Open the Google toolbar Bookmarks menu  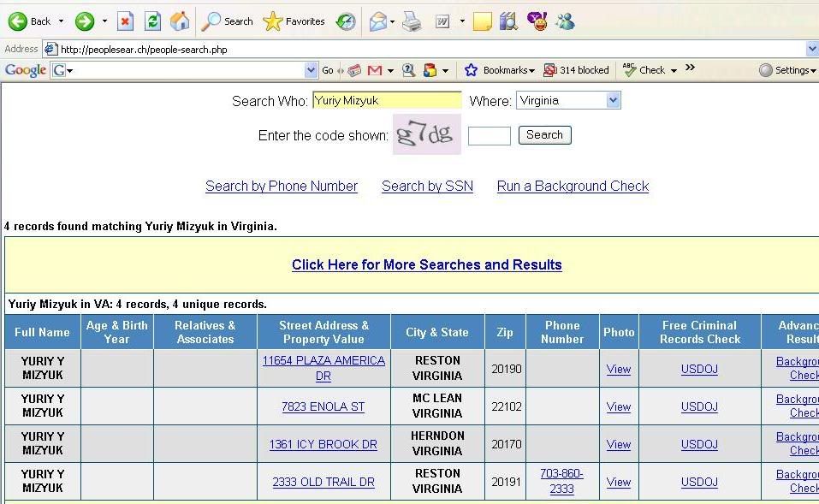pyautogui.click(x=499, y=70)
